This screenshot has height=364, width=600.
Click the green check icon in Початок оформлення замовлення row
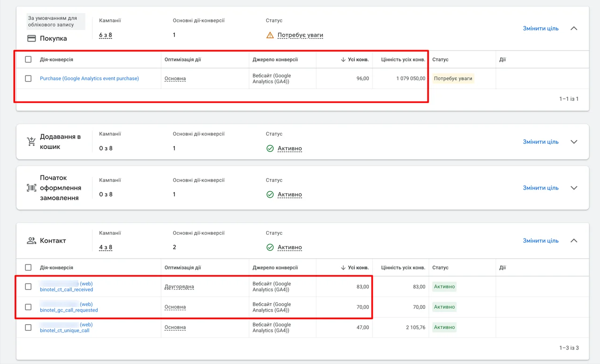pyautogui.click(x=270, y=194)
